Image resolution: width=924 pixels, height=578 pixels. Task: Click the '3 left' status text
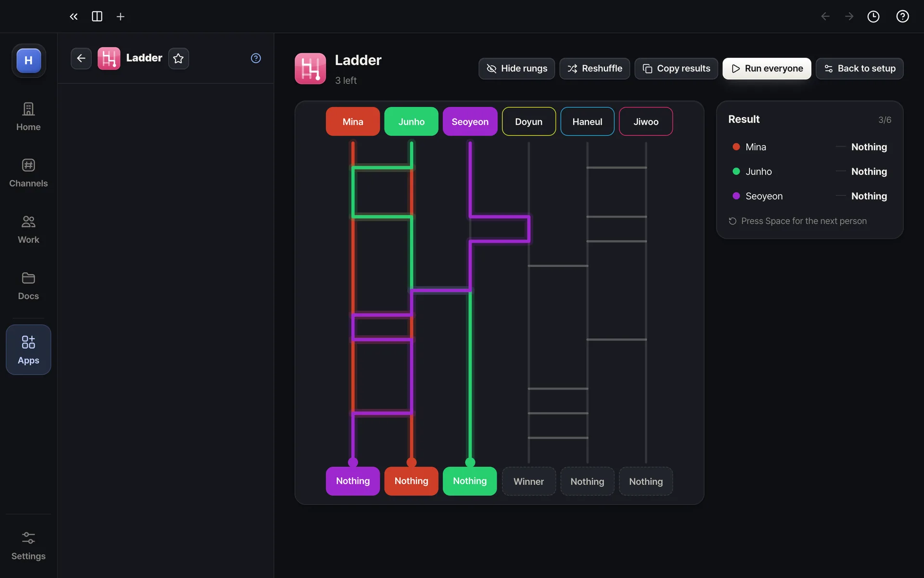click(x=346, y=80)
